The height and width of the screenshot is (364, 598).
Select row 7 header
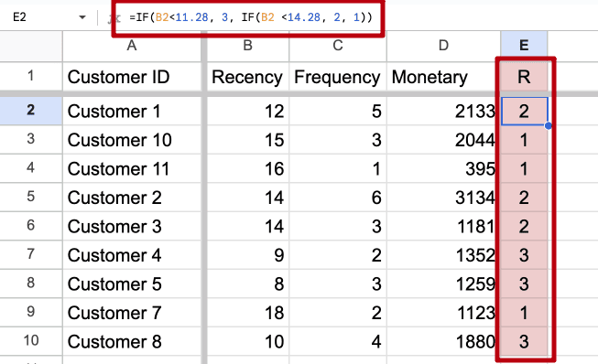click(31, 255)
